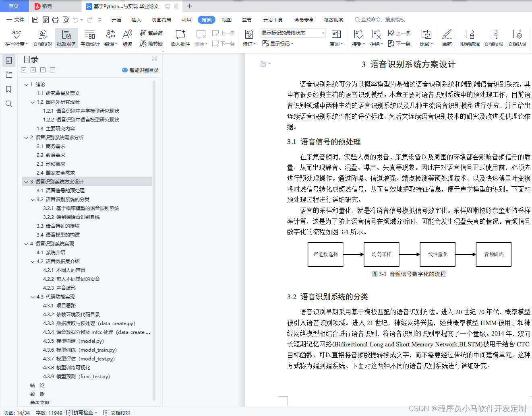Screen dimensions: 532x416
Task: Click the Save icon in quick toolbar
Action: 35,20
